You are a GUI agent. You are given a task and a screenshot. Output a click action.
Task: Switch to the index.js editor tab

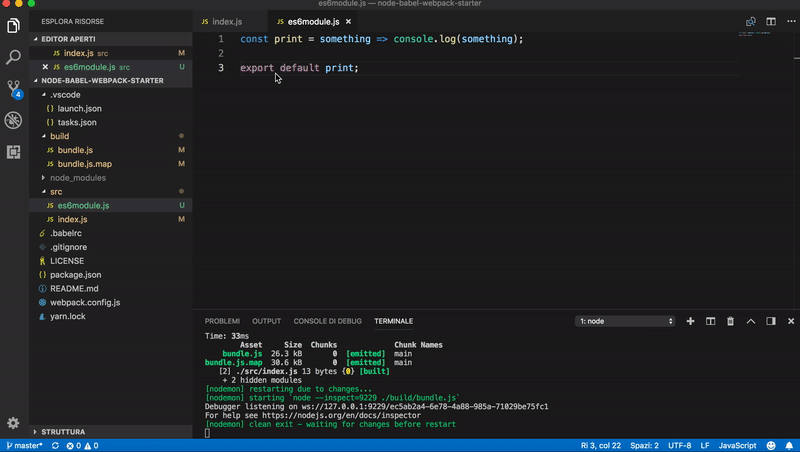coord(226,21)
